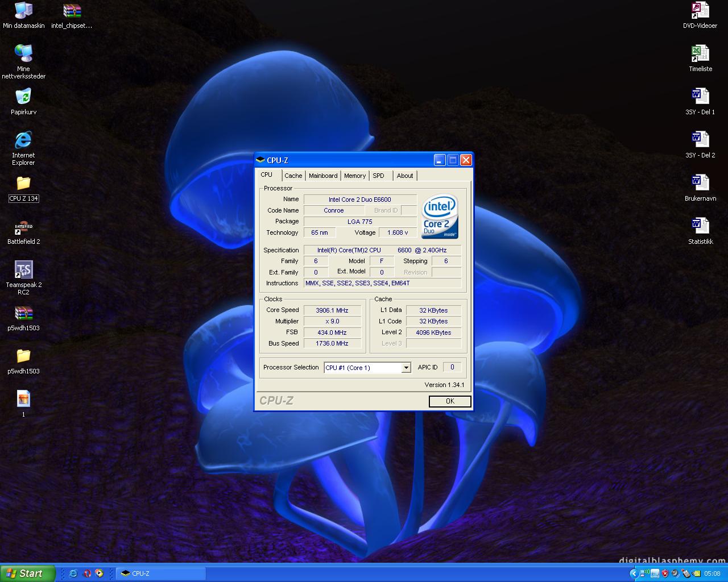The image size is (728, 582).
Task: Open the About tab
Action: pyautogui.click(x=405, y=176)
